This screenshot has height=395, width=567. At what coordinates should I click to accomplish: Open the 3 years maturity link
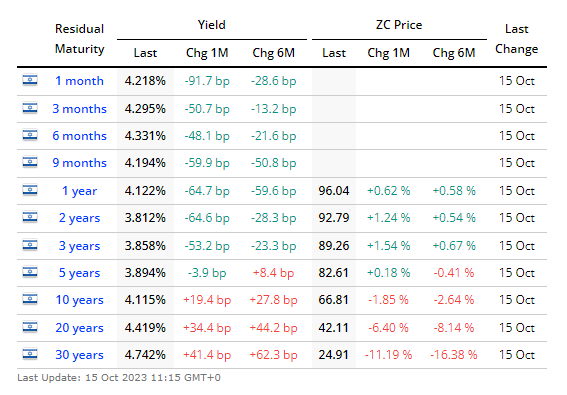tap(80, 246)
